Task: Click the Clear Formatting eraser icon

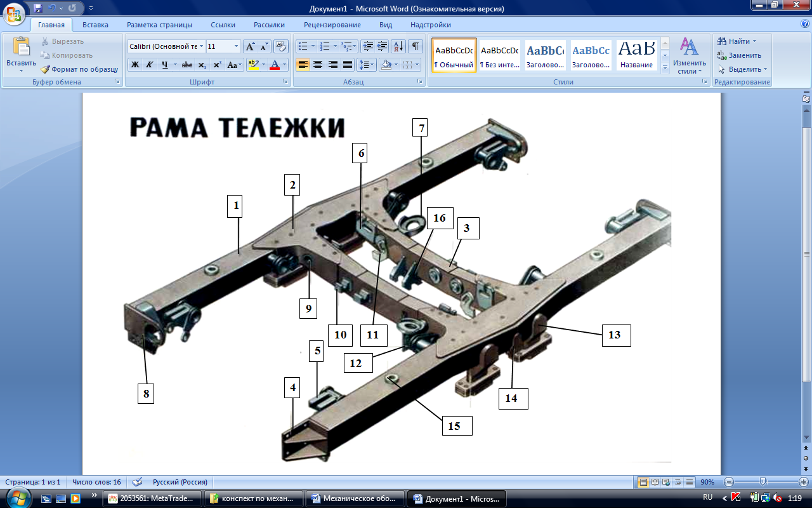Action: (x=281, y=46)
